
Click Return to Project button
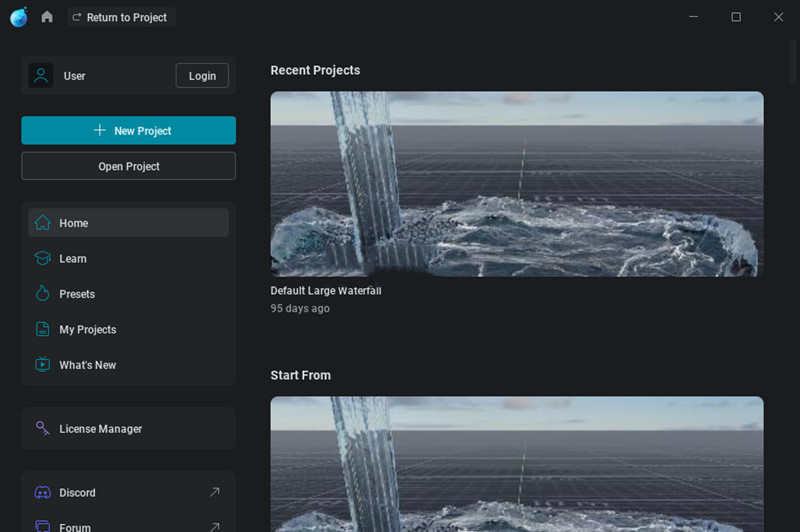(121, 17)
